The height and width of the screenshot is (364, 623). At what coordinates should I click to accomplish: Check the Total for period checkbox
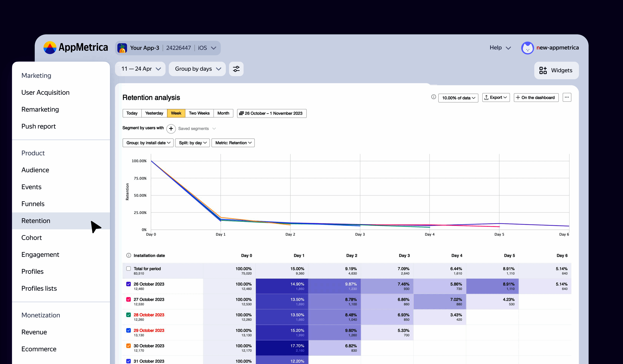pos(128,269)
